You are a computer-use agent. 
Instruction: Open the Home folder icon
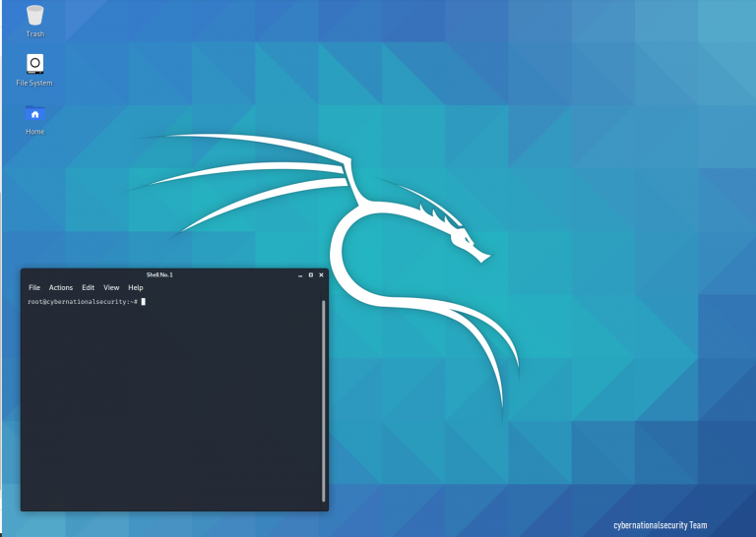click(x=34, y=114)
